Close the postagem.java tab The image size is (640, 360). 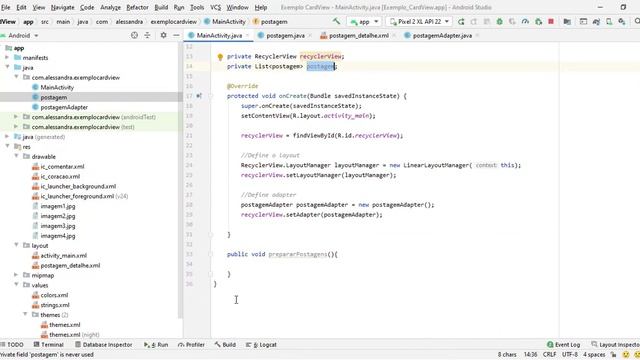[310, 36]
